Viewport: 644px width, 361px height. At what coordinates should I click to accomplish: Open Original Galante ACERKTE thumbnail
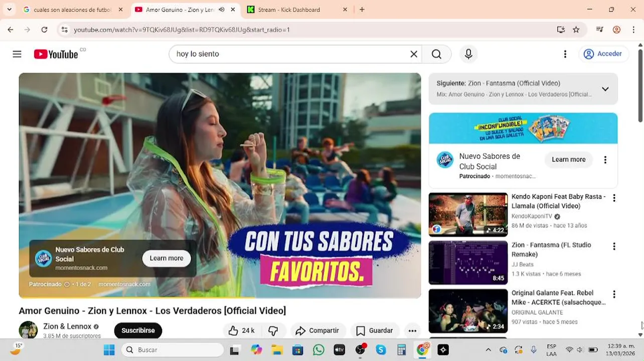468,311
